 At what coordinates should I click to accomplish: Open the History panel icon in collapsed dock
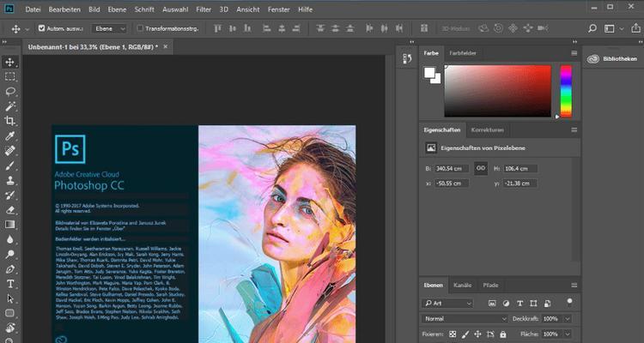(x=407, y=59)
